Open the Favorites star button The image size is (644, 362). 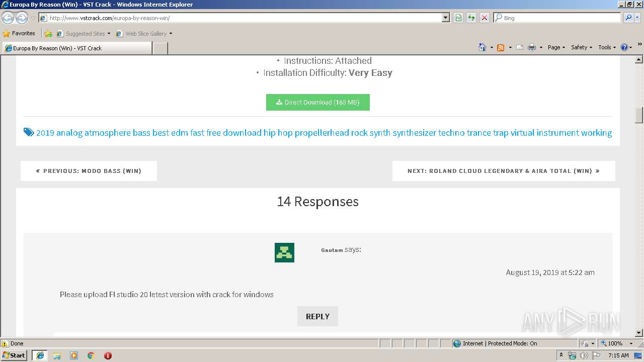click(19, 33)
